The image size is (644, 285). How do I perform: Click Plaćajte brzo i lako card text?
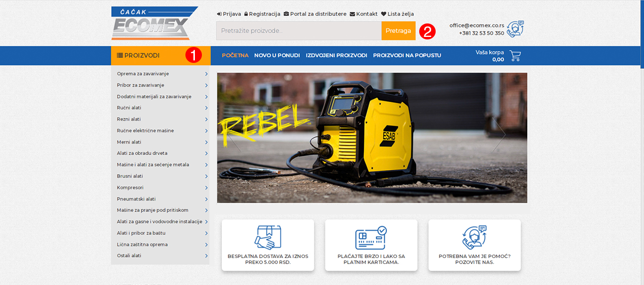(371, 259)
